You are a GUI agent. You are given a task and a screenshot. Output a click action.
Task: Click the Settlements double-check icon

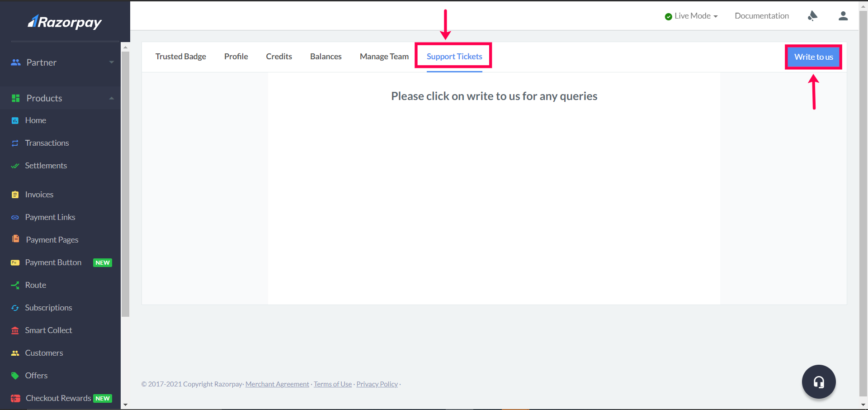click(x=15, y=166)
